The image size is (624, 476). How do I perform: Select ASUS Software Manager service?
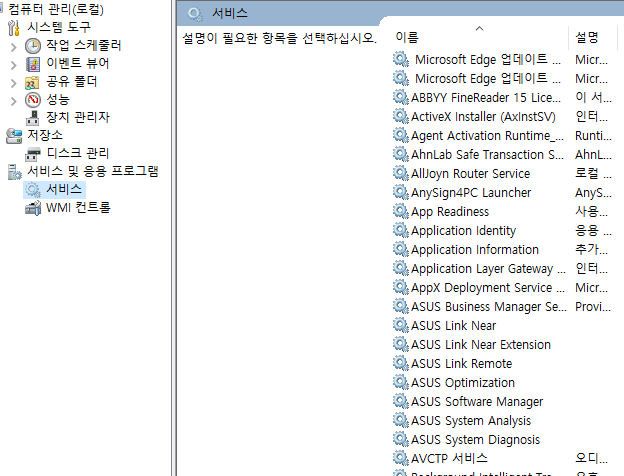tap(477, 402)
